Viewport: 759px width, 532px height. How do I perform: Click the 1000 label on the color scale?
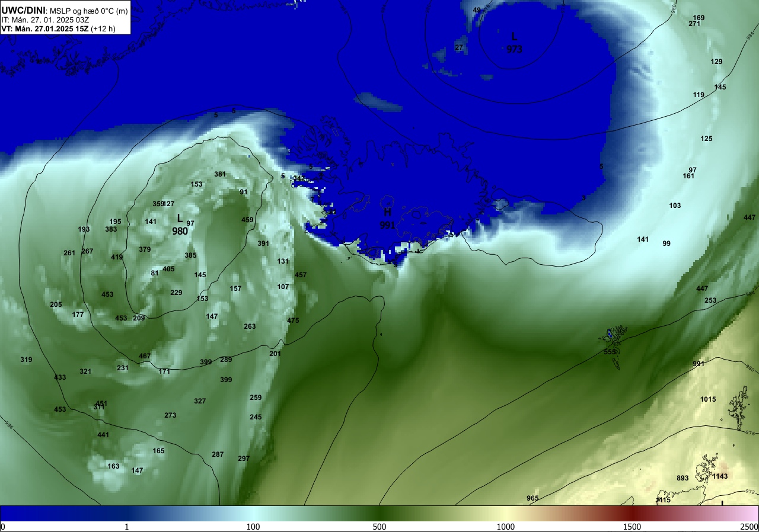[505, 527]
